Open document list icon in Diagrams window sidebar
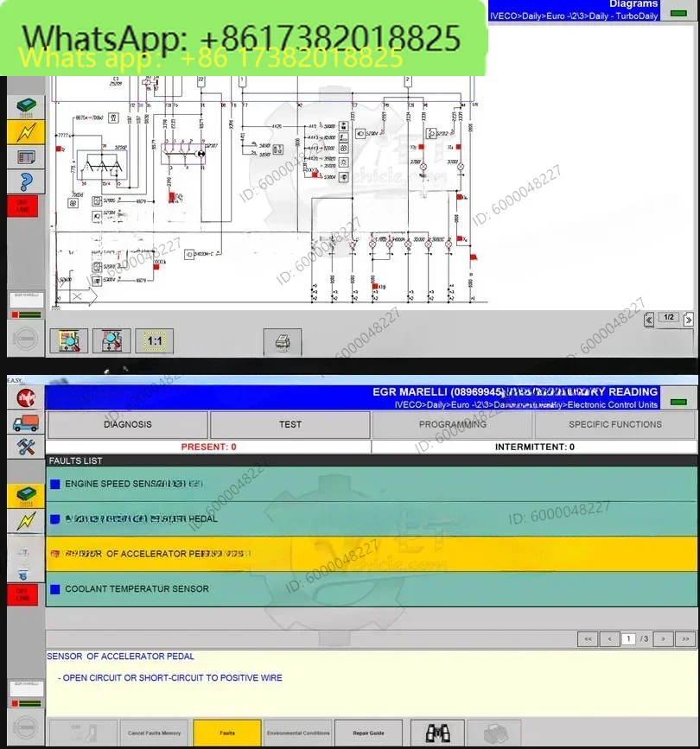The width and height of the screenshot is (700, 749). (x=26, y=156)
